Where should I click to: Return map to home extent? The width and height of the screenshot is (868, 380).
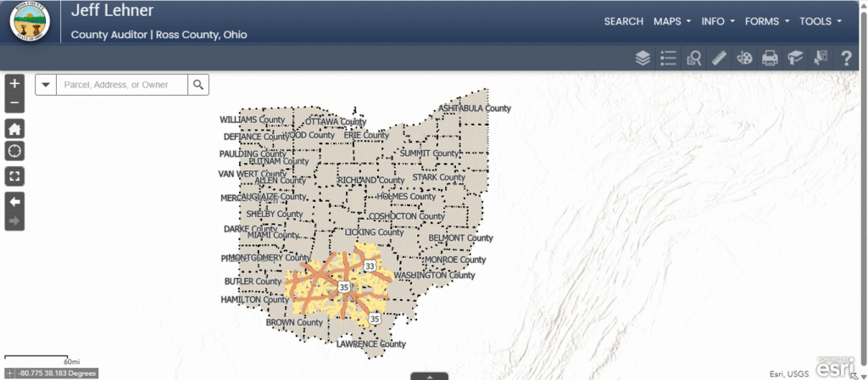pyautogui.click(x=15, y=129)
